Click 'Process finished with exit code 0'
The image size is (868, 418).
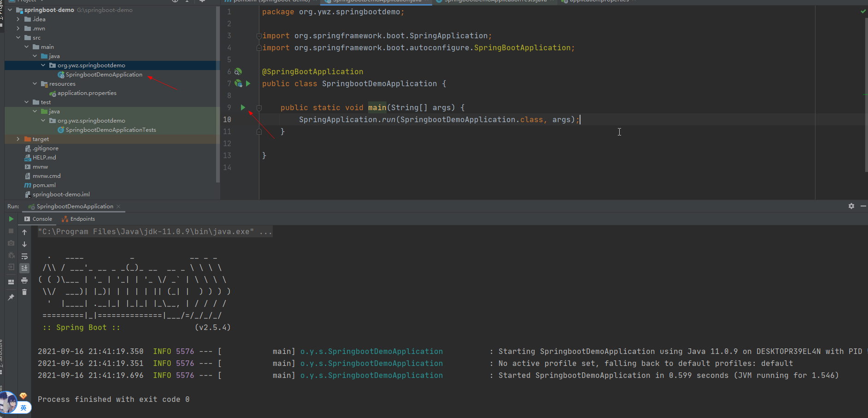coord(113,399)
